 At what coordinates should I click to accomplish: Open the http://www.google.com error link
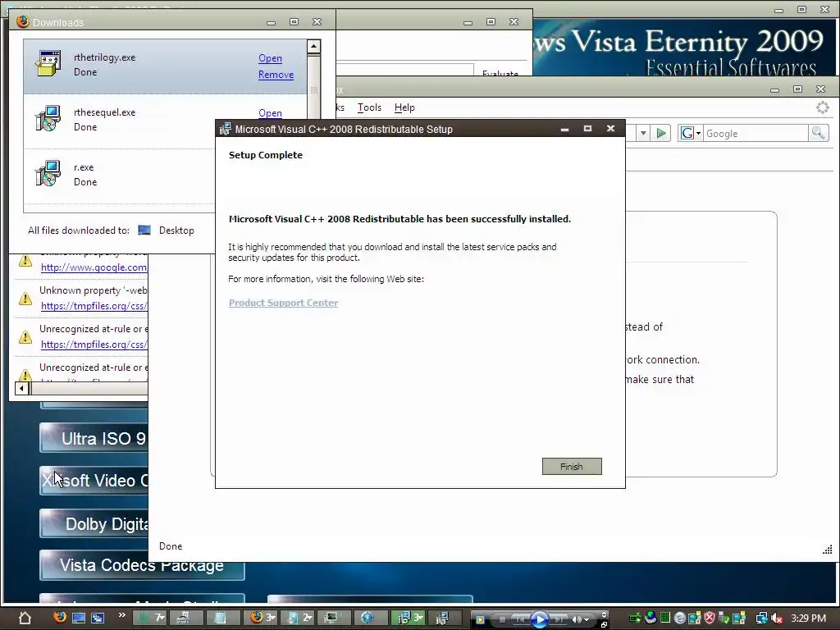tap(94, 267)
